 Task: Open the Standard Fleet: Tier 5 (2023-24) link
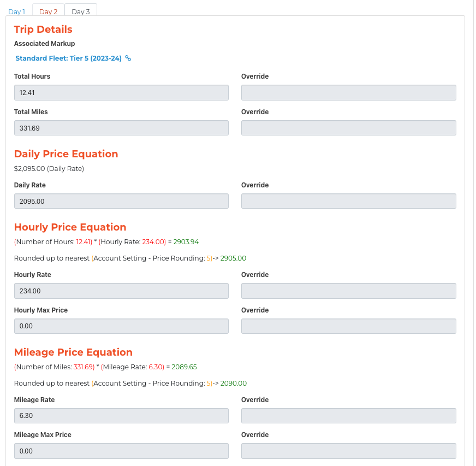pos(68,58)
